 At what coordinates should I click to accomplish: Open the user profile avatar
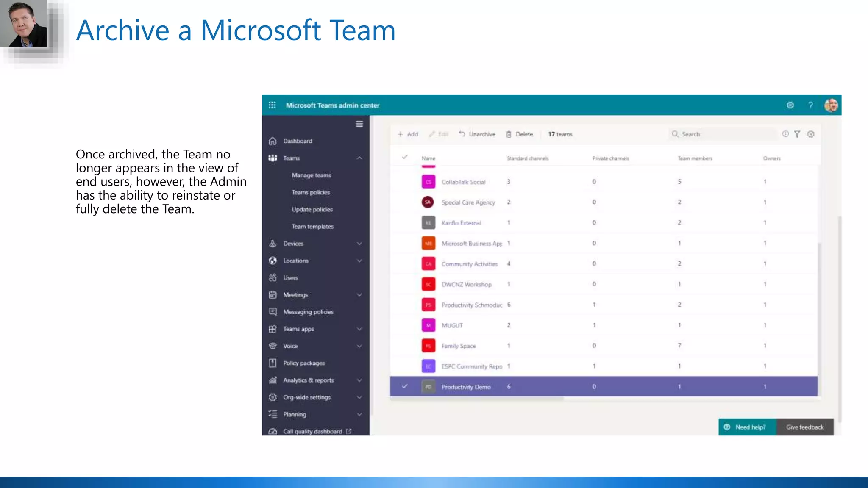tap(831, 105)
